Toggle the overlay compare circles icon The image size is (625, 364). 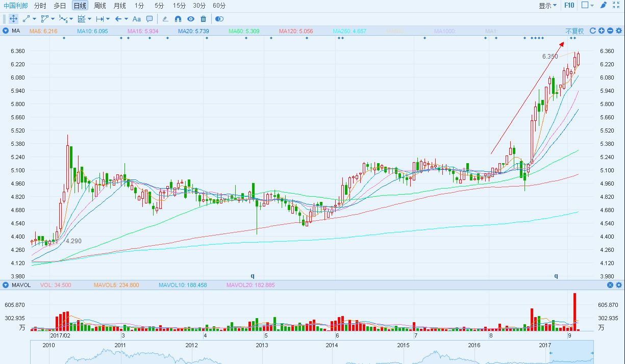pos(219,19)
